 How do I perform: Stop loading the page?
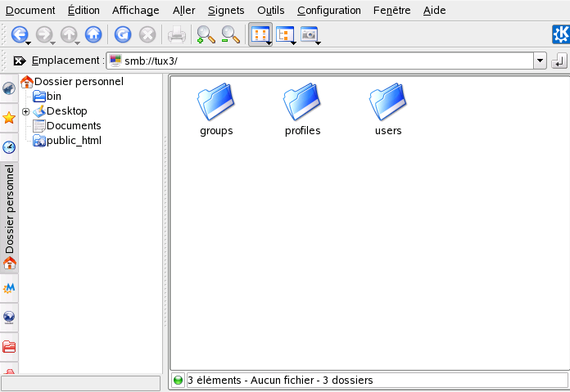click(x=147, y=34)
